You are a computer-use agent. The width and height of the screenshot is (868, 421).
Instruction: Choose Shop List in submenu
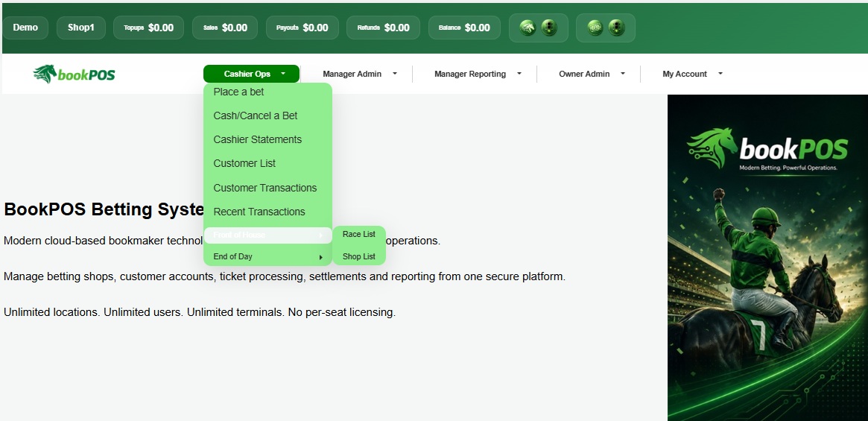point(358,256)
